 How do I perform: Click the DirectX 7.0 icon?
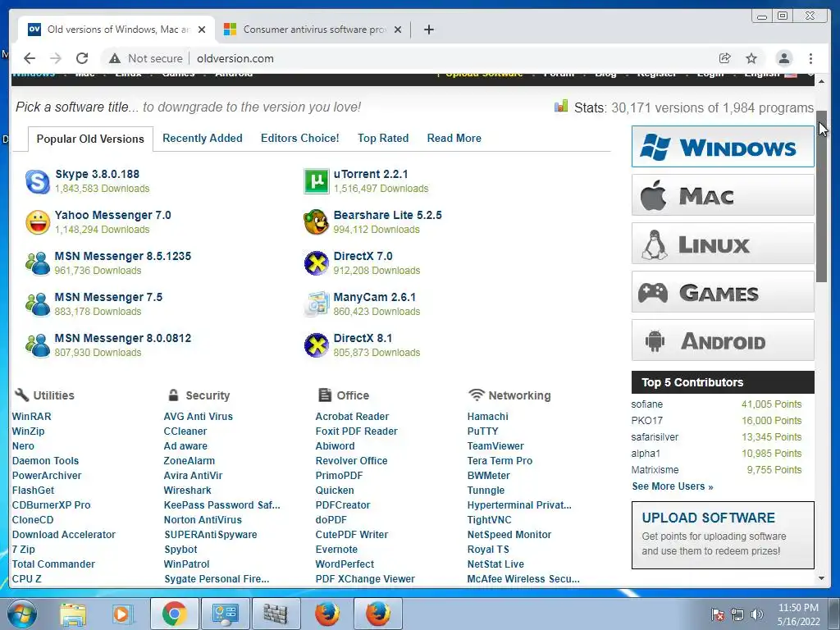pos(316,263)
